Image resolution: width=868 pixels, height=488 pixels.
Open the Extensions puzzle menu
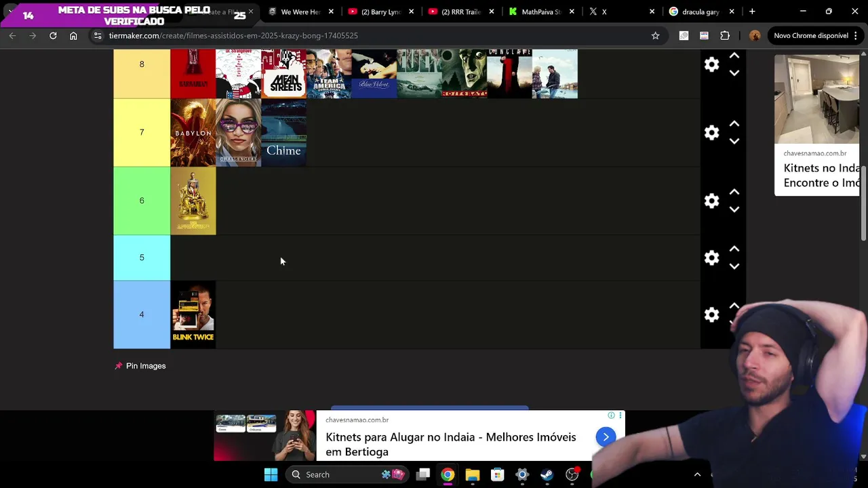(x=725, y=35)
